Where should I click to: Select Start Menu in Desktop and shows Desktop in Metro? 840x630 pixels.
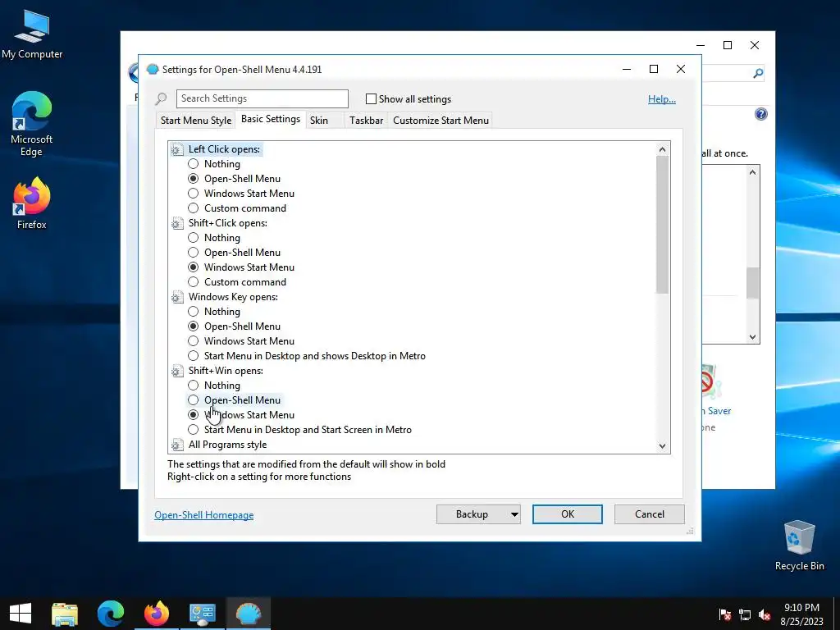[x=194, y=356]
